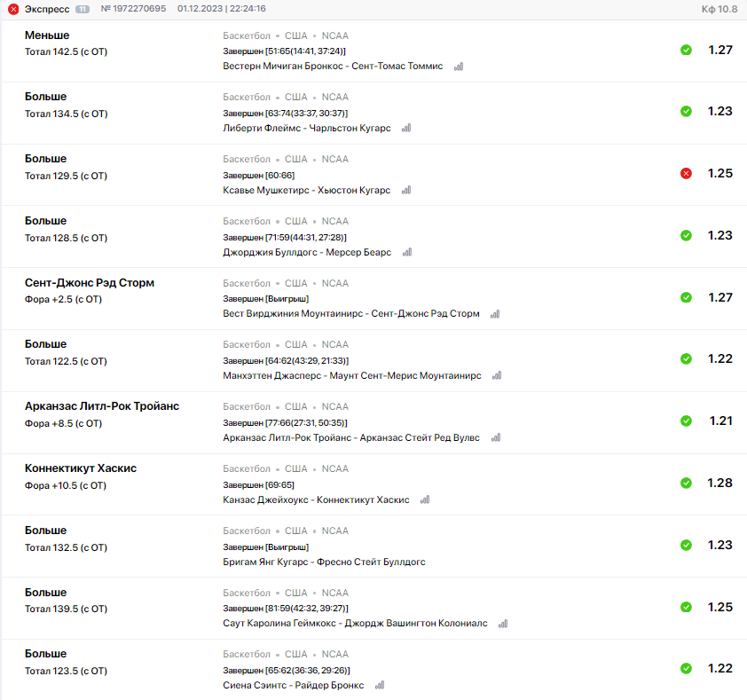Click result Завершен [64:62(43:29, 21:33)]

[286, 361]
